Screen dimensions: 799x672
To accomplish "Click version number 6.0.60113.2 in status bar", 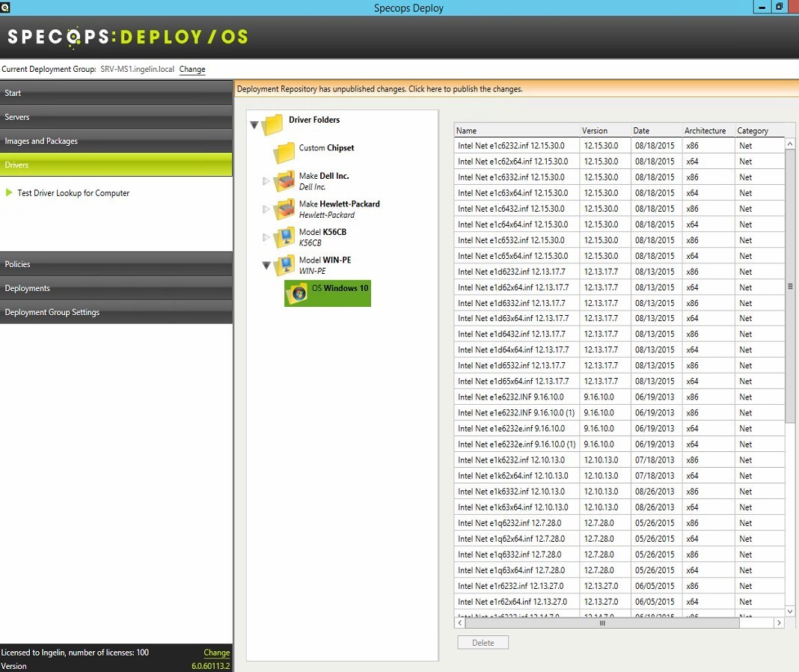I will click(x=210, y=666).
